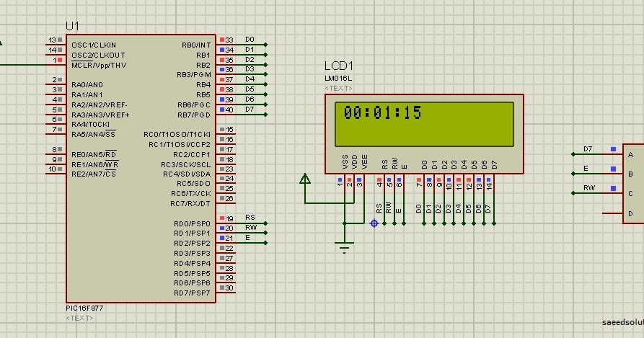Select the E net label at U1 pin 21
The width and height of the screenshot is (644, 338).
(247, 238)
